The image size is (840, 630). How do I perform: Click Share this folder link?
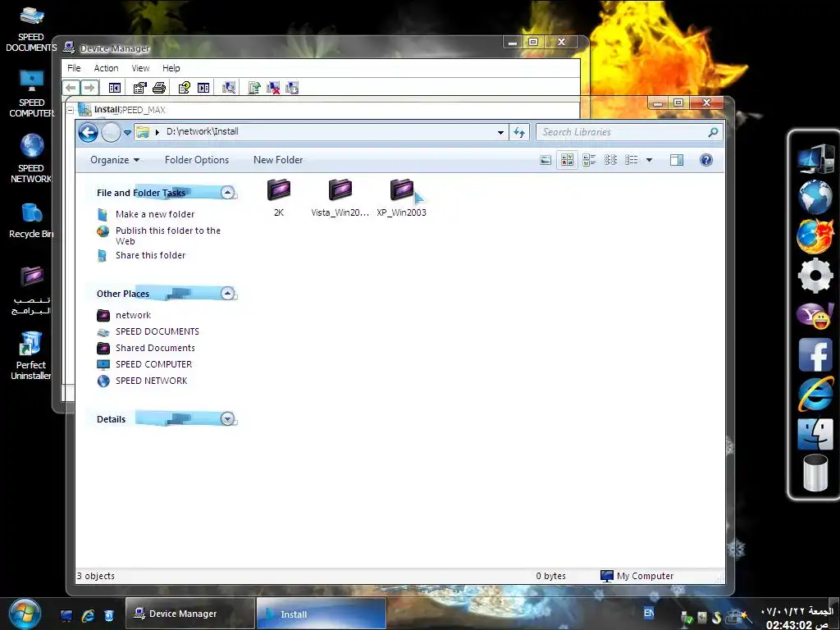151,256
